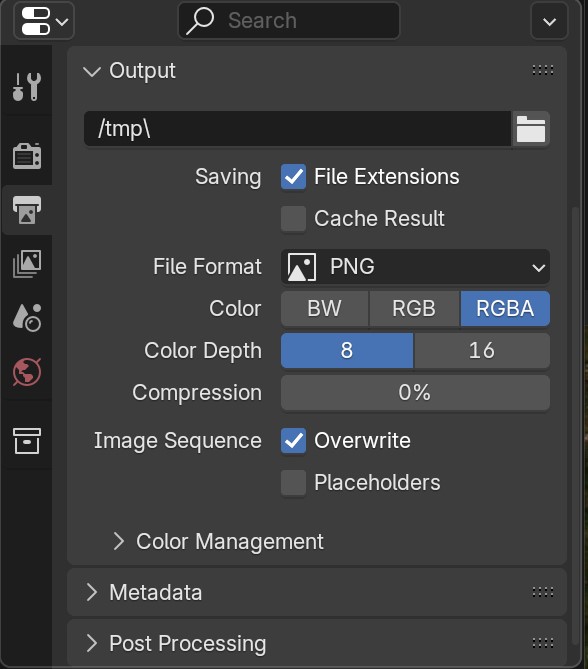Viewport: 588px width, 669px height.
Task: Click the Compression 0% slider
Action: click(x=415, y=393)
